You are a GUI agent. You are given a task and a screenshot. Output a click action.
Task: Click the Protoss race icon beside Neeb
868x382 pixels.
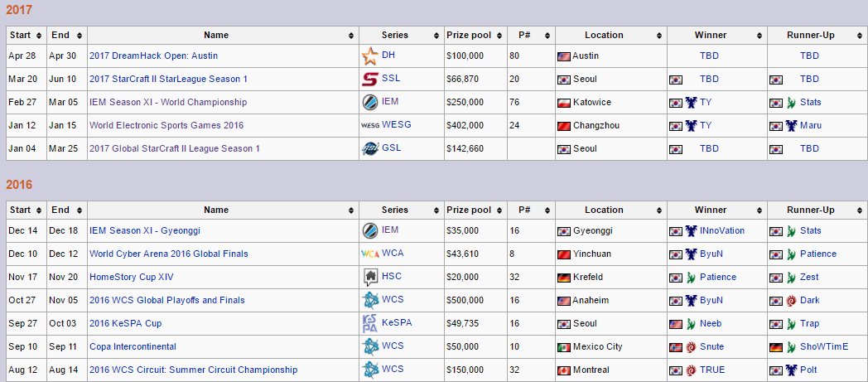(690, 324)
